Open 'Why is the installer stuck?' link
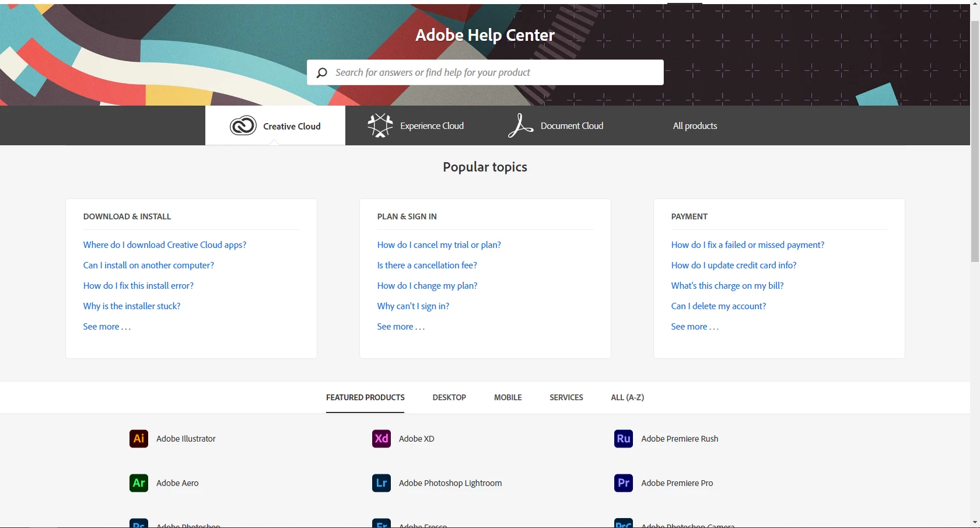980x528 pixels. point(132,306)
